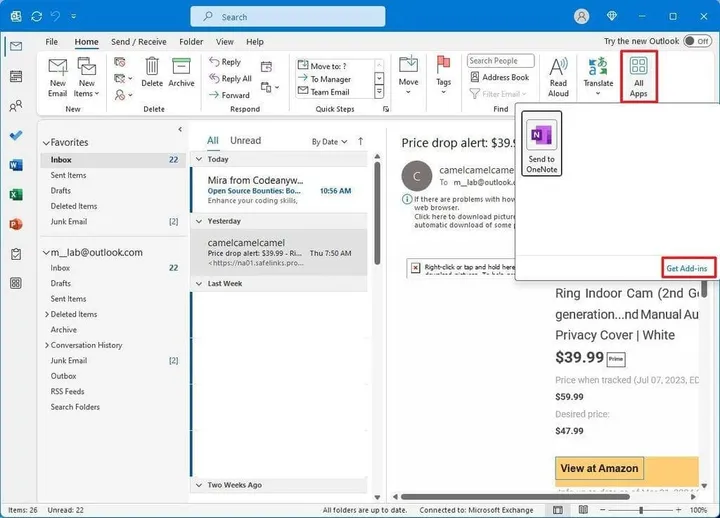Click the New Email icon
Viewport: 720px width, 518px height.
57,74
